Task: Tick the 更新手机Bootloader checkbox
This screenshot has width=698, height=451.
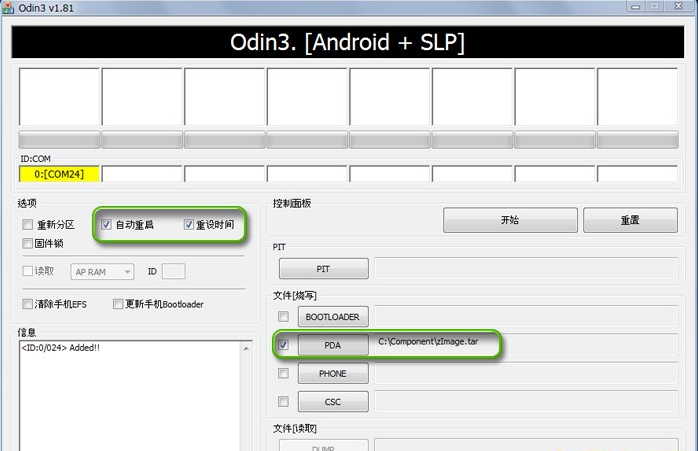Action: tap(118, 304)
